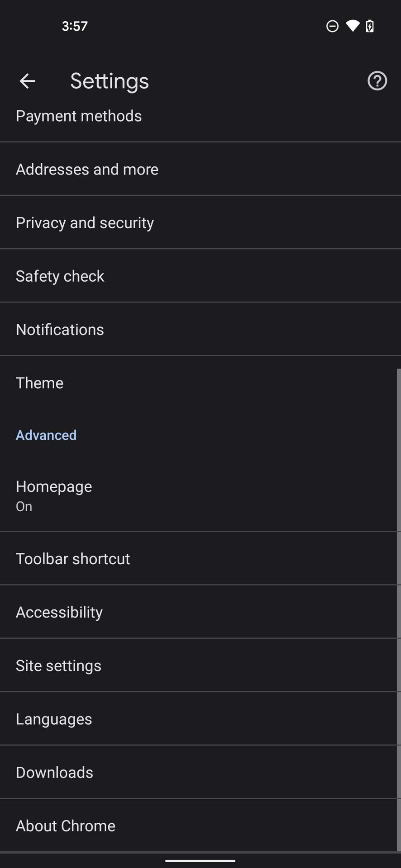Go to Site settings
Viewport: 401px width, 868px height.
tap(58, 665)
